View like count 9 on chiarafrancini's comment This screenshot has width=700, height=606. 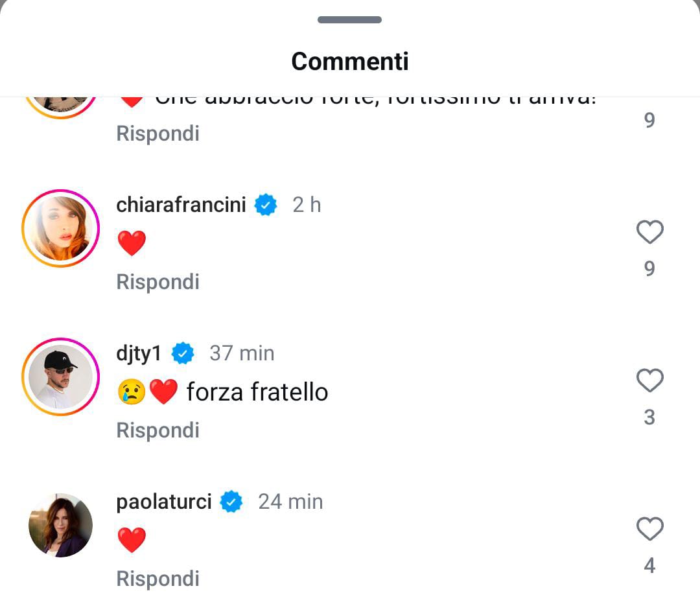pos(649,268)
